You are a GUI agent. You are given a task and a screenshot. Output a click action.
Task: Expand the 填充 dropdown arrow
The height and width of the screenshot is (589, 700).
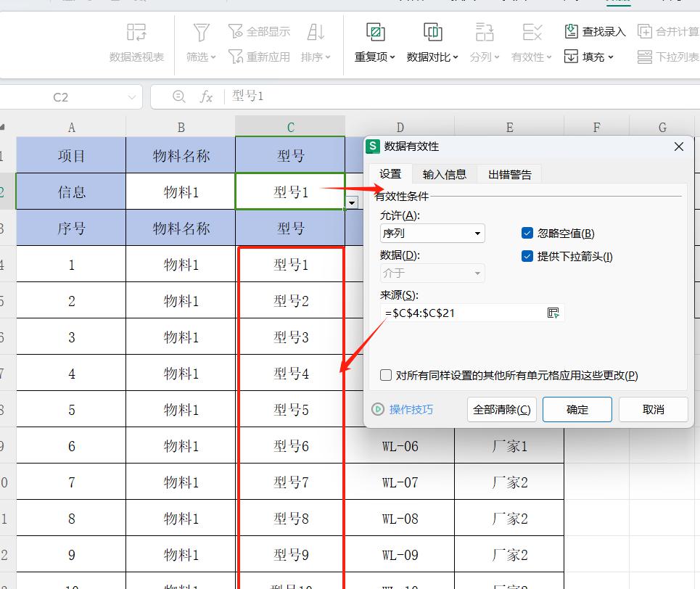611,57
